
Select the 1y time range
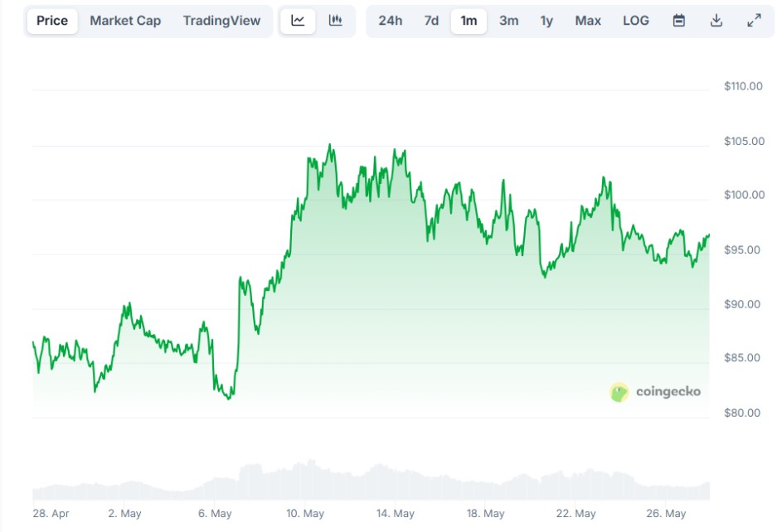(x=546, y=21)
